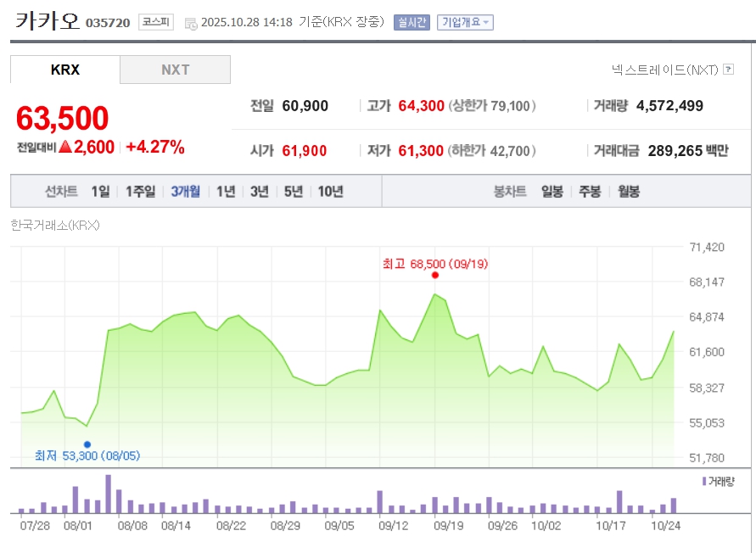Viewport: 756px width, 553px height.
Task: Click the calendar icon beside the date
Action: [x=190, y=23]
